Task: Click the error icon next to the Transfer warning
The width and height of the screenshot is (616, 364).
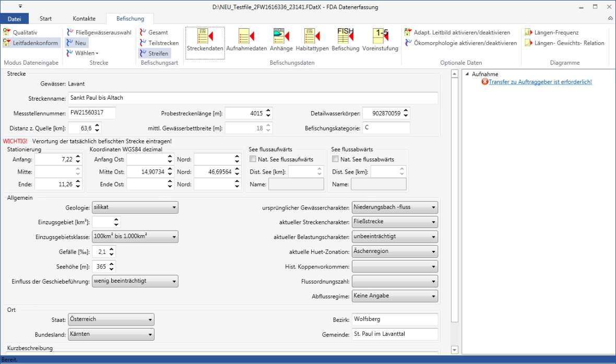Action: [485, 81]
